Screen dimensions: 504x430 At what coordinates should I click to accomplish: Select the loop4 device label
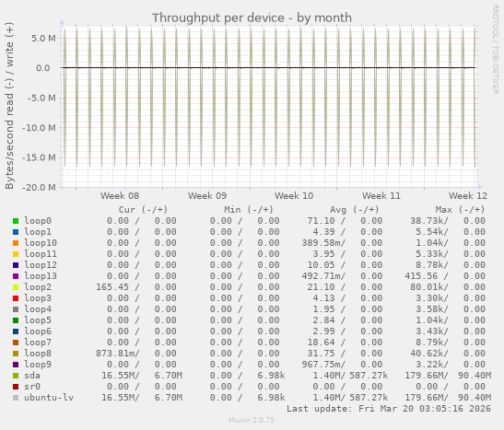pyautogui.click(x=38, y=309)
